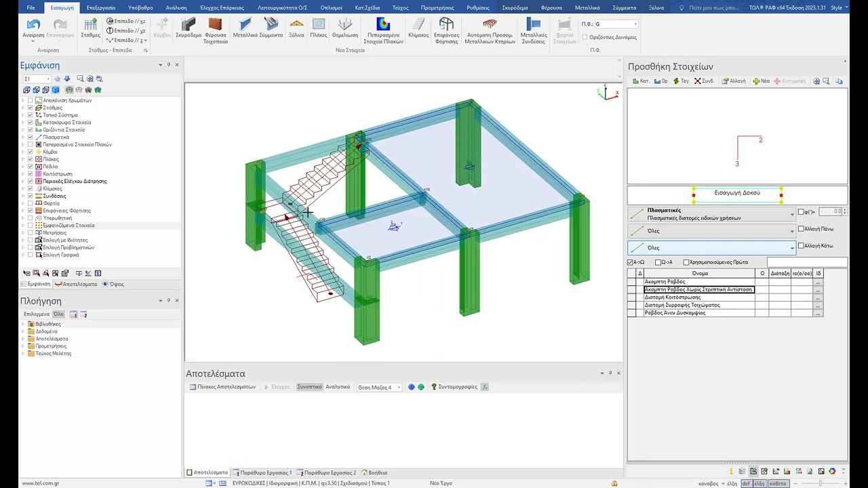The image size is (868, 488).
Task: Select the Αναλυτικά results view button
Action: click(338, 387)
